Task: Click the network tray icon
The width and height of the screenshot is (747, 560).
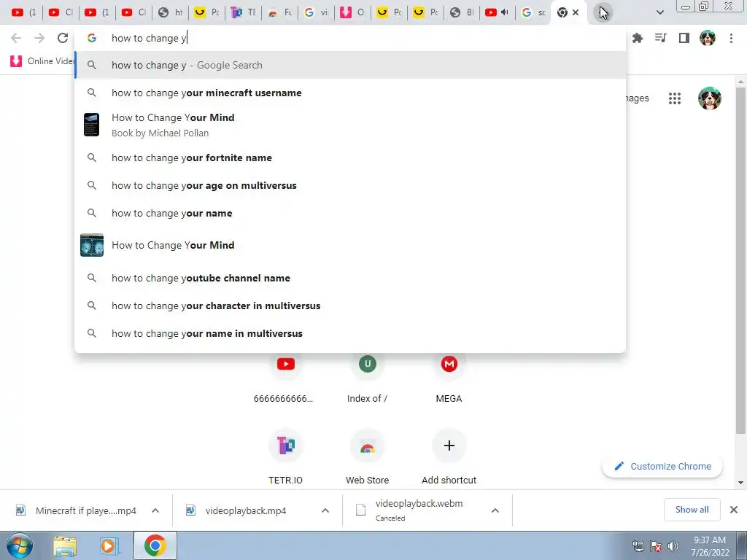Action: 638,546
